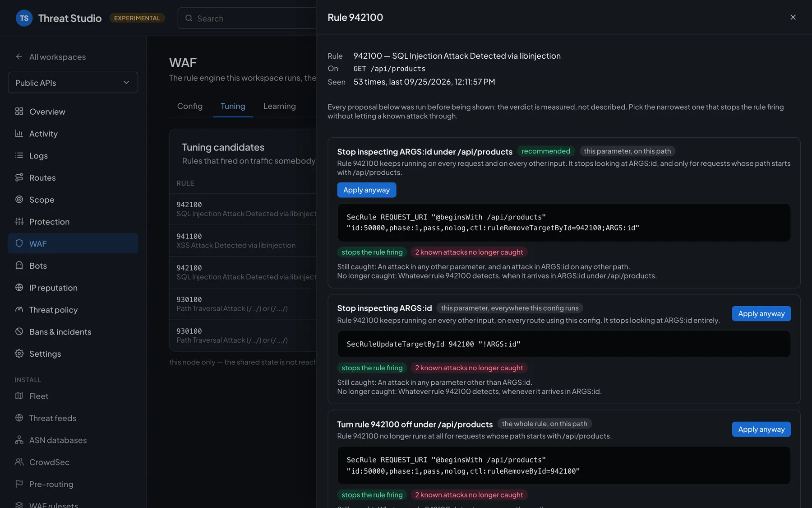The width and height of the screenshot is (812, 508).
Task: Switch to the Config tab
Action: pos(190,106)
